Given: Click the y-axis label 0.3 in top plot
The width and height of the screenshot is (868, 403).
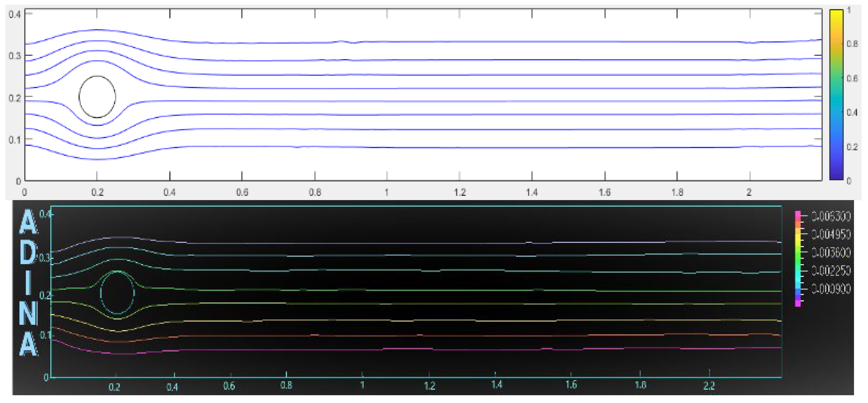Looking at the screenshot, I should pos(15,56).
